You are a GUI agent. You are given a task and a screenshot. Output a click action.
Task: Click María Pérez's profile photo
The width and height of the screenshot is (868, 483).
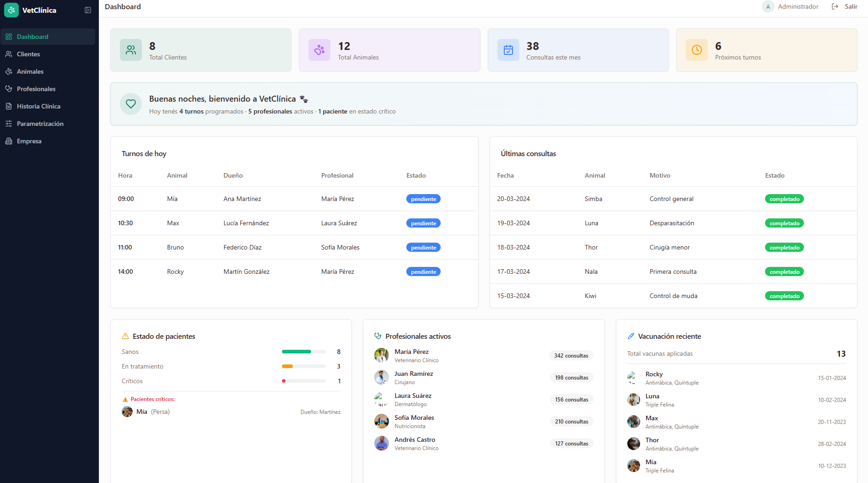click(382, 355)
